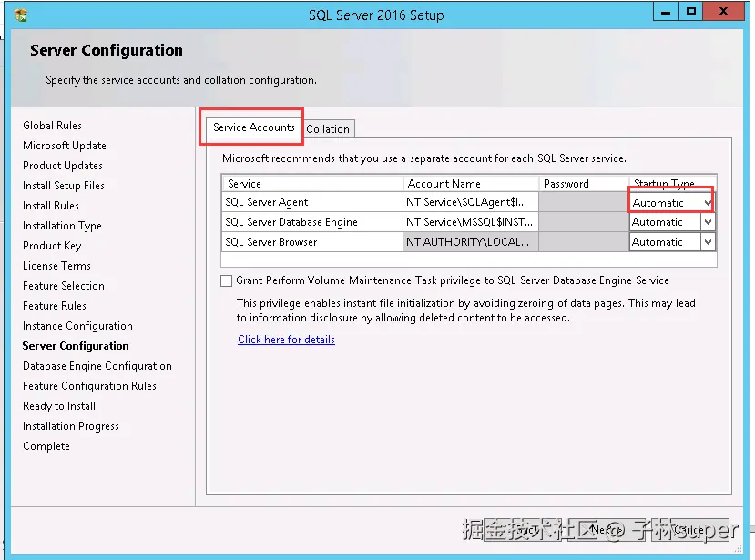Image resolution: width=755 pixels, height=560 pixels.
Task: Click the NT AUTHORITY\LOCAL account name cell
Action: (471, 241)
